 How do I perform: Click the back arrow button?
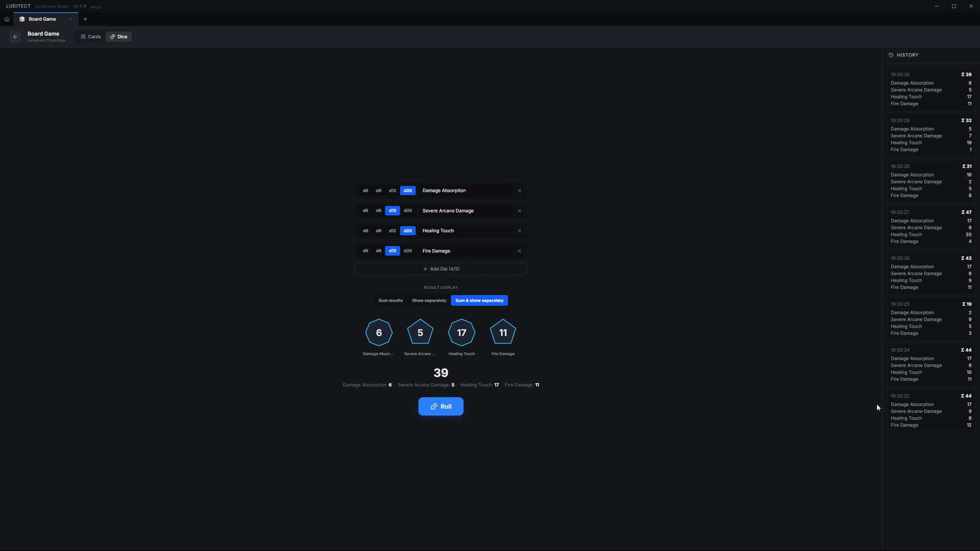click(x=15, y=37)
